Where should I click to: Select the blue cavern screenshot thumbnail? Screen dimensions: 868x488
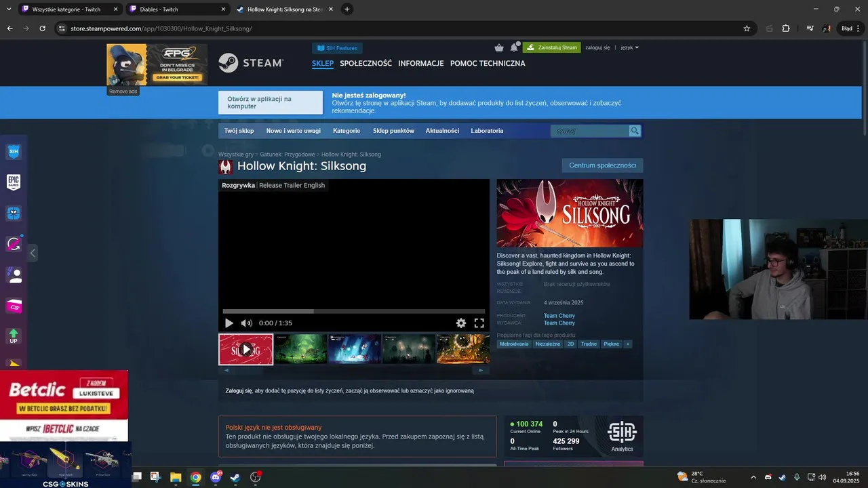pos(355,349)
